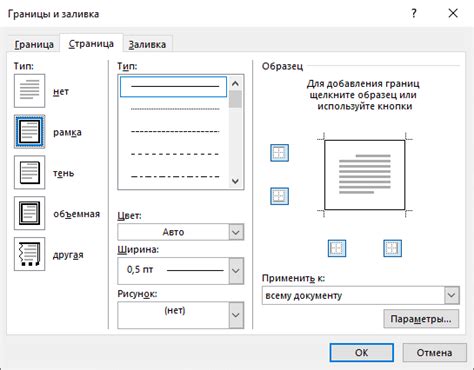Image resolution: width=474 pixels, height=370 pixels.
Task: Select the dash-dot line style
Action: point(175,176)
